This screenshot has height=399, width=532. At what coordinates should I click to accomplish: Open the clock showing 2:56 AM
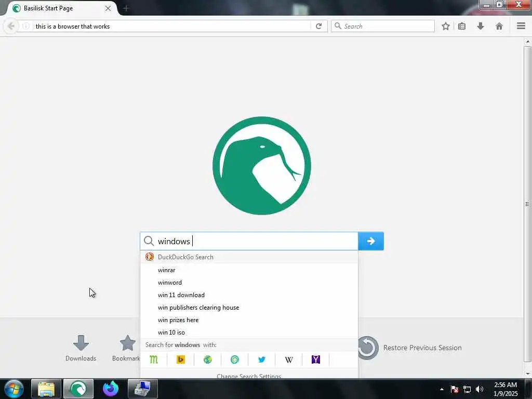pyautogui.click(x=506, y=389)
